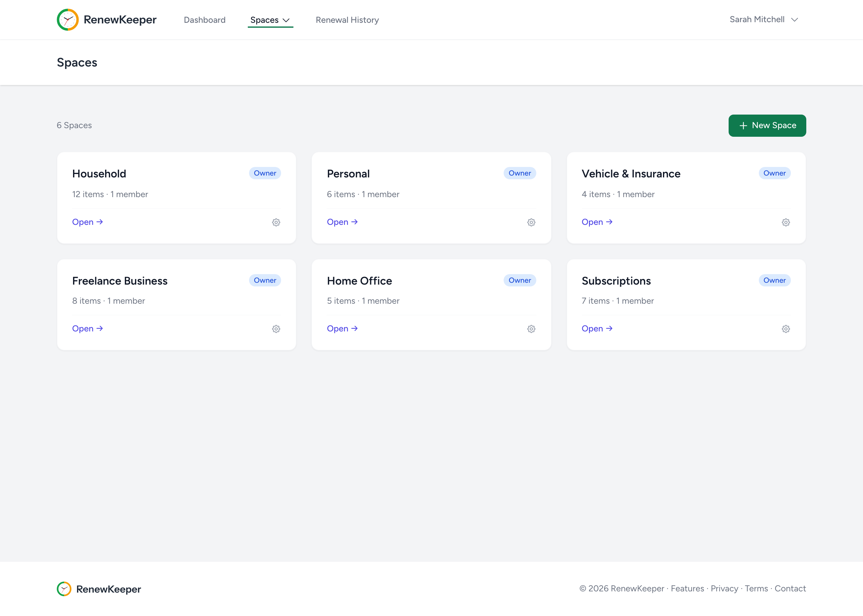863x616 pixels.
Task: Click '4 items · 1 member' text
Action: click(618, 194)
